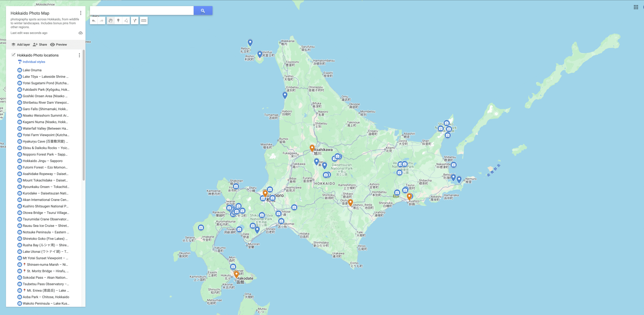The height and width of the screenshot is (315, 644).
Task: Select the Add directions tool
Action: click(x=135, y=21)
